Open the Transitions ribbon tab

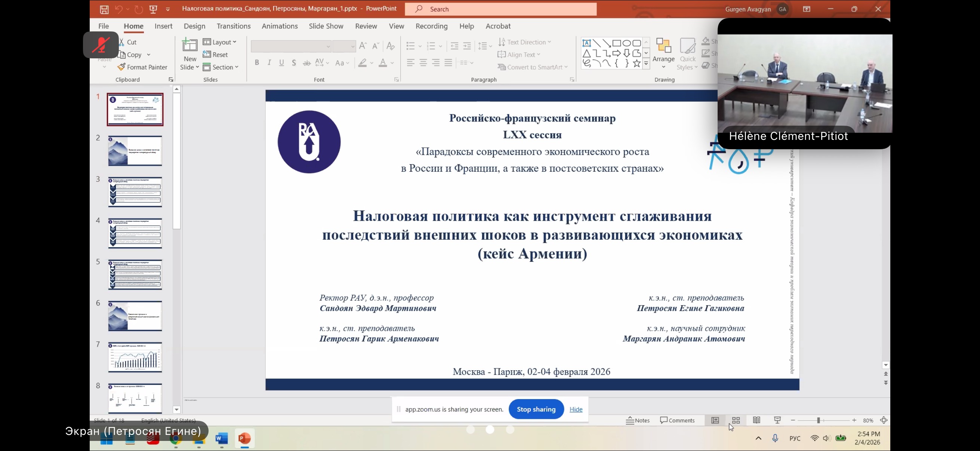tap(233, 26)
